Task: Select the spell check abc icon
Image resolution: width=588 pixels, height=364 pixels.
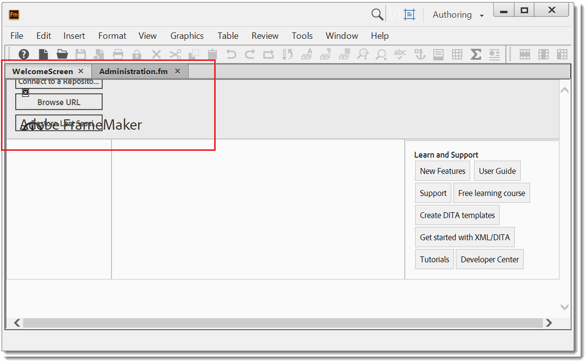Action: [x=400, y=54]
